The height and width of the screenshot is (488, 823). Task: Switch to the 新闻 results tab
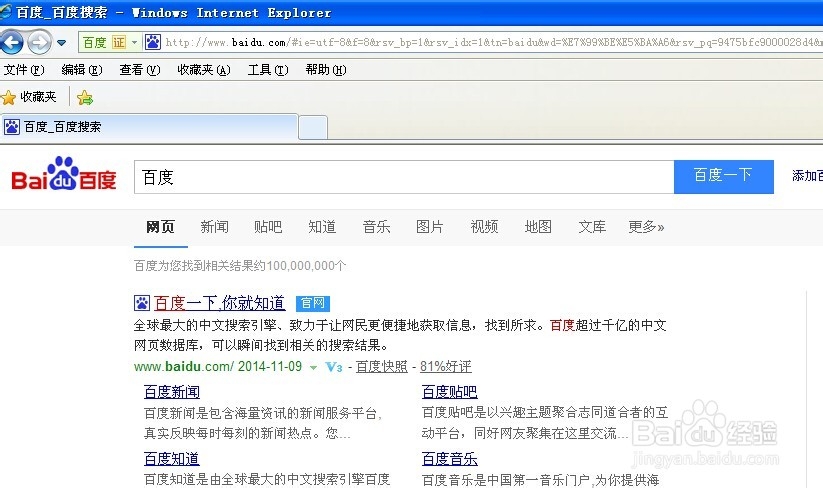pos(214,227)
